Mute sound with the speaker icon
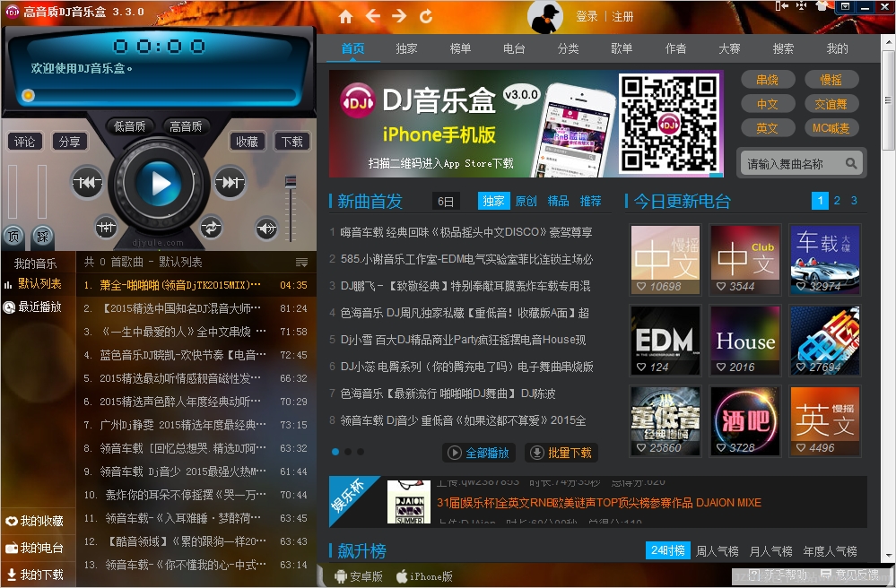The image size is (896, 588). [x=266, y=229]
